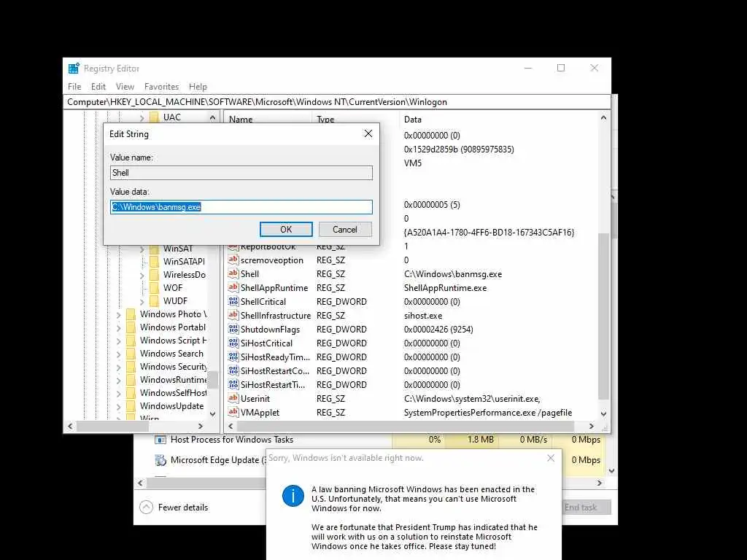Screen dimensions: 747x560
Task: Click the Value name field showing Shell
Action: [241, 173]
